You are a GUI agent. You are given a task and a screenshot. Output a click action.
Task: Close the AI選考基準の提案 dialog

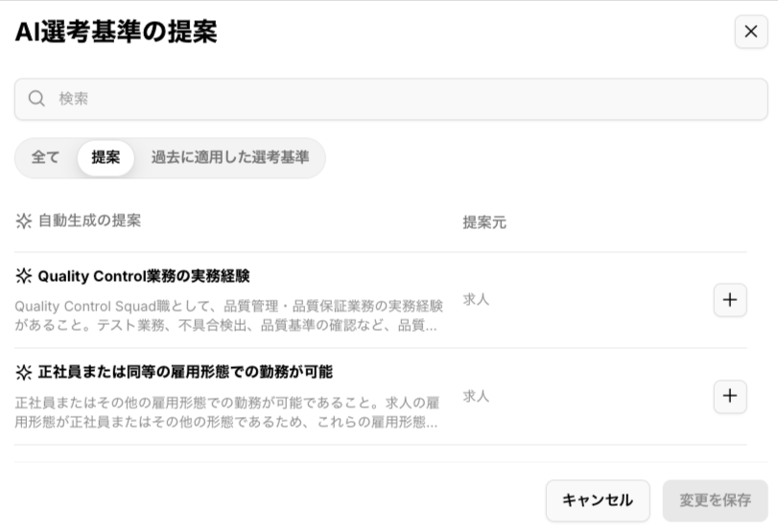click(x=750, y=32)
